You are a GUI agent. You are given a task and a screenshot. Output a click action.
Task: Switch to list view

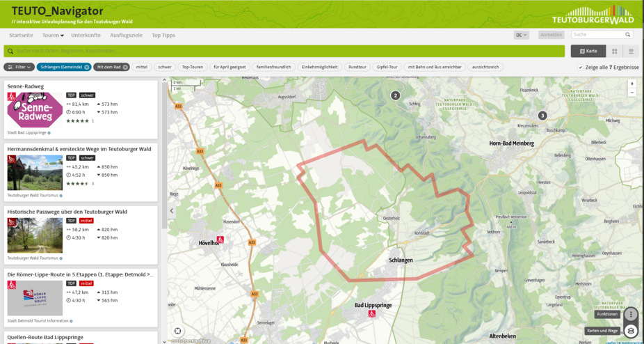pos(631,51)
